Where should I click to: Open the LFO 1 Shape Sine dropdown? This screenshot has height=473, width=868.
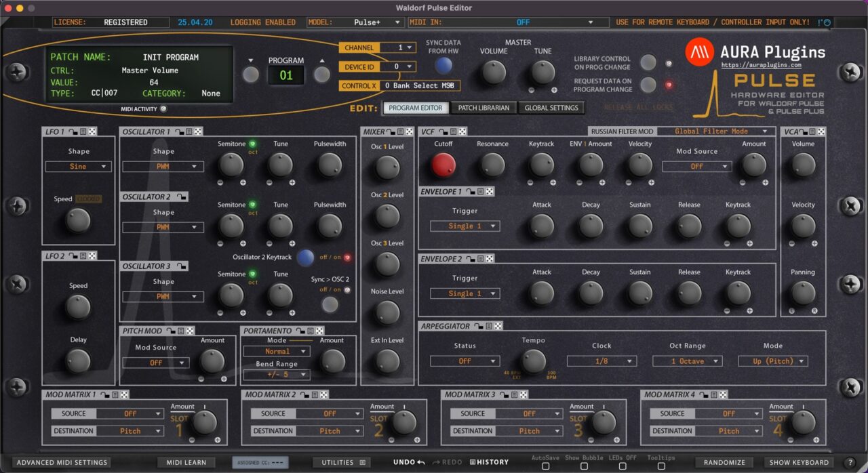pos(79,166)
